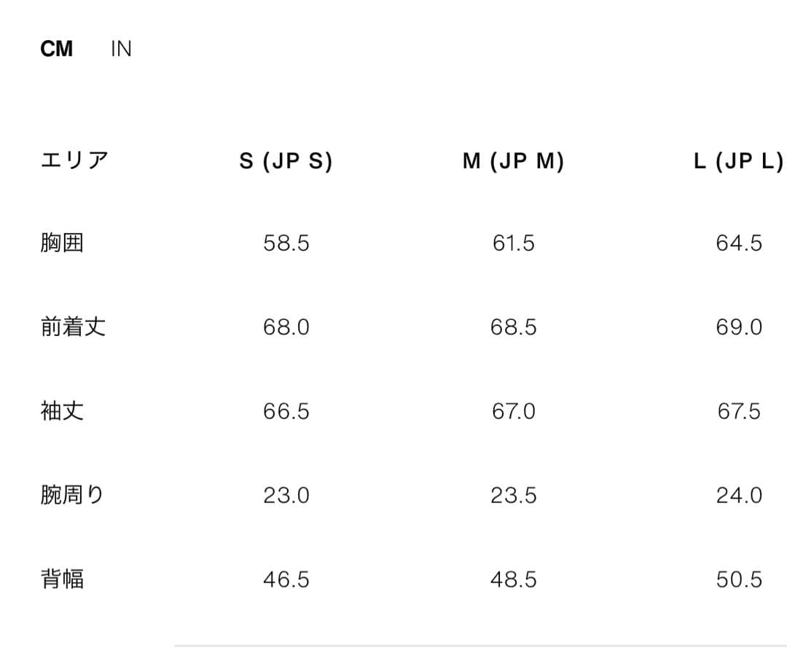The image size is (787, 672).
Task: Select the 23.0 arm measurement value
Action: (x=286, y=495)
